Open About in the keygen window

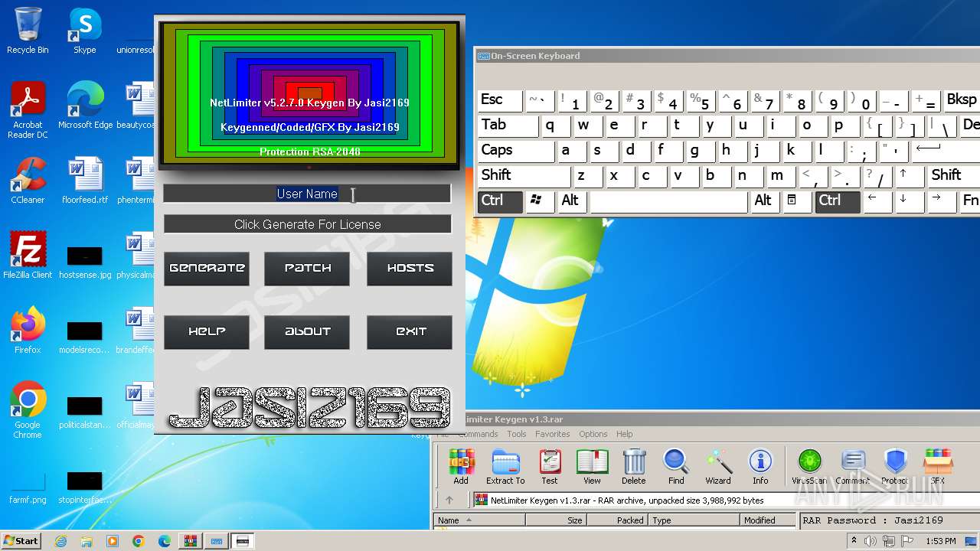pos(307,332)
